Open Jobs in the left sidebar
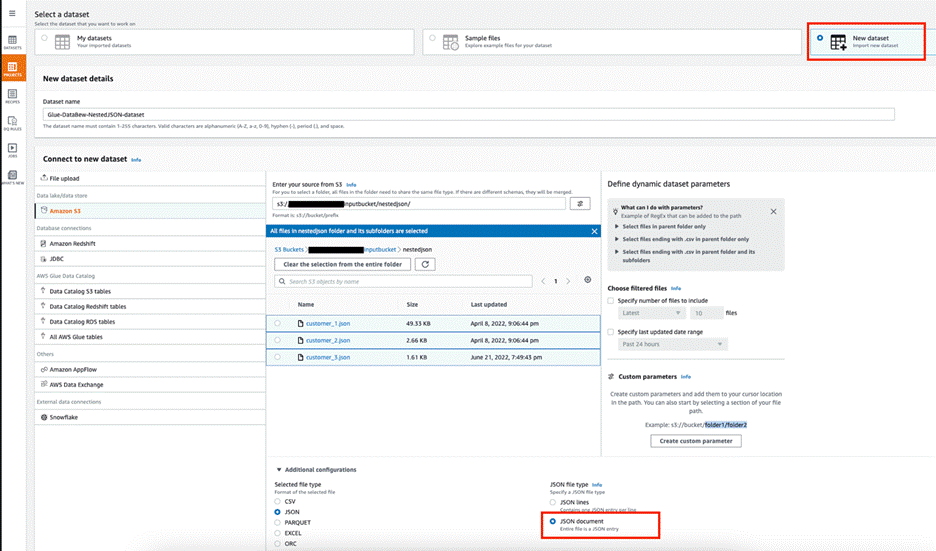The image size is (936, 551). [14, 152]
